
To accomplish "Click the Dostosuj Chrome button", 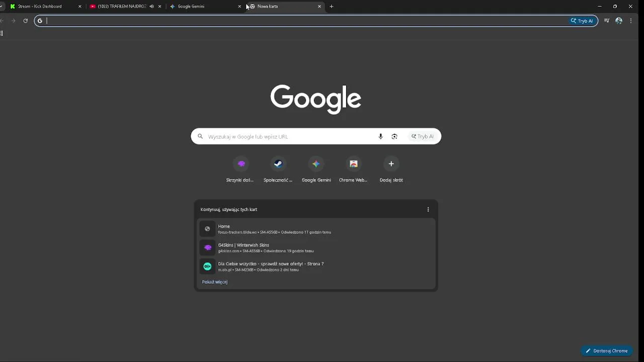I will [607, 351].
